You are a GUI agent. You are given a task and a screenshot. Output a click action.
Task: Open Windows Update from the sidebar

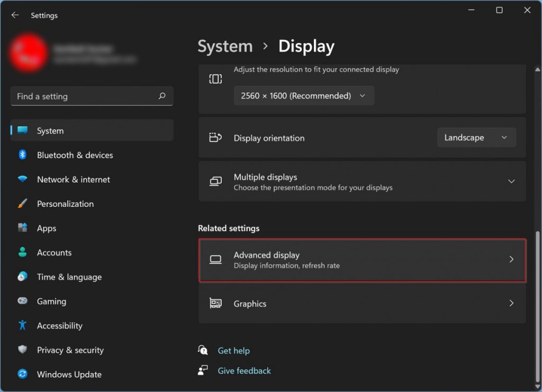click(x=68, y=374)
